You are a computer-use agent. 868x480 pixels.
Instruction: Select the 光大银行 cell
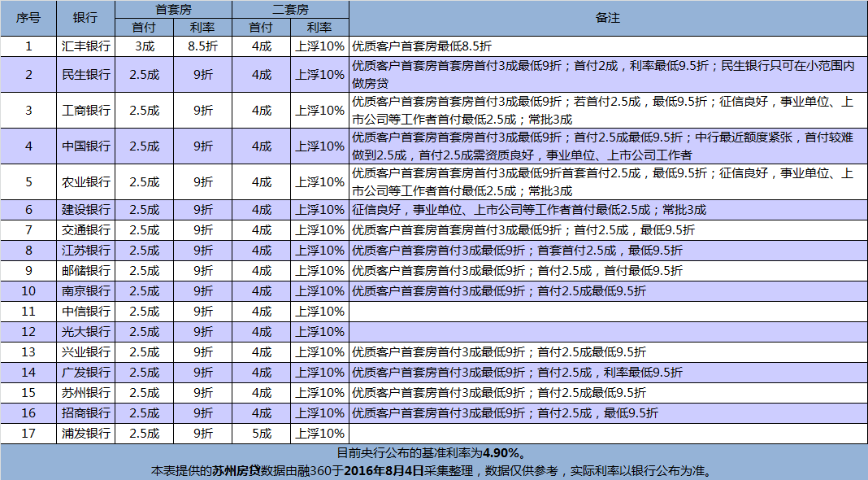click(86, 331)
